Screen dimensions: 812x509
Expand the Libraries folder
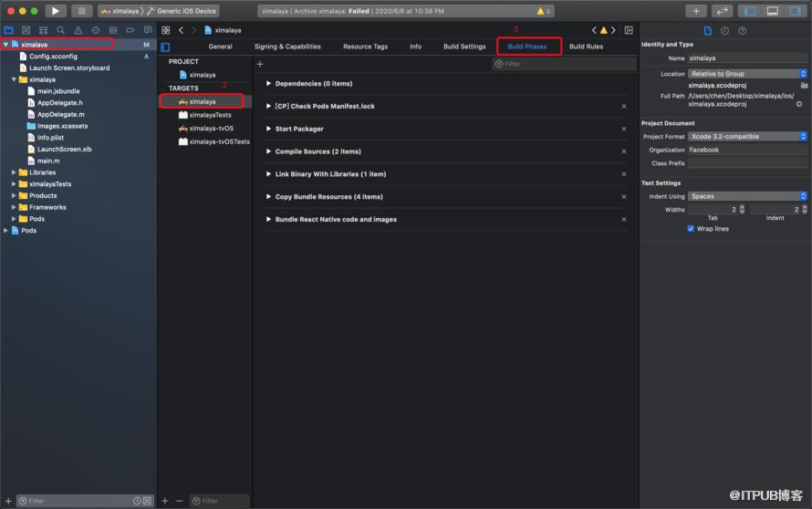[14, 172]
